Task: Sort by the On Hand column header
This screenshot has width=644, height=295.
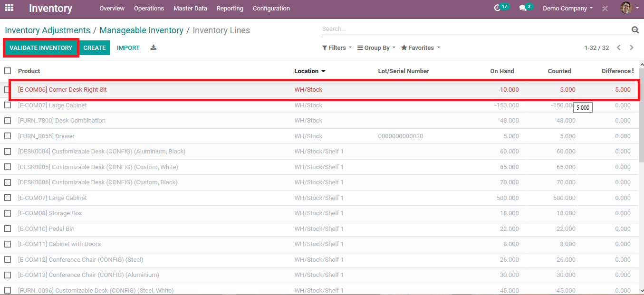Action: [502, 71]
